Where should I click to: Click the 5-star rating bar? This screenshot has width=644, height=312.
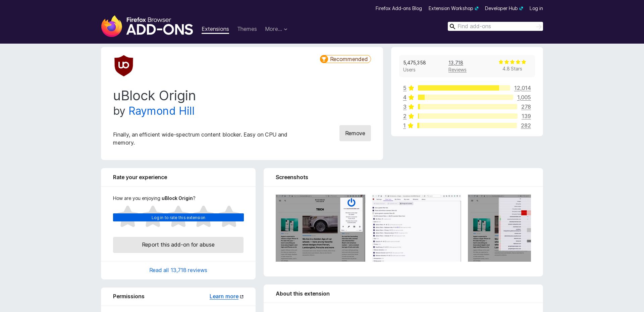coord(464,88)
